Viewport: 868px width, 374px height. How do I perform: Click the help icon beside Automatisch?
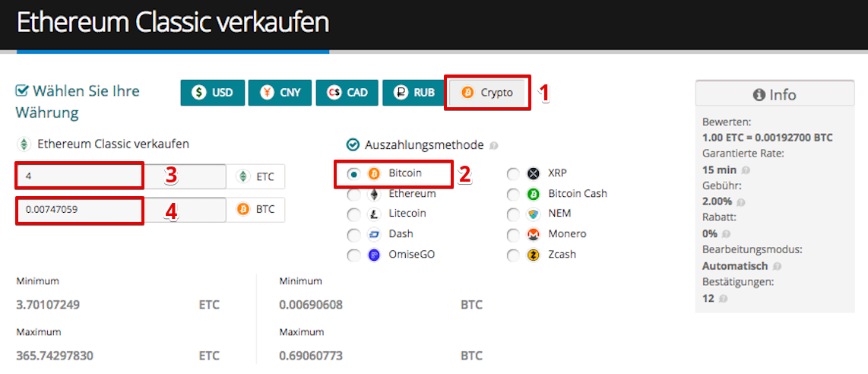pyautogui.click(x=778, y=266)
